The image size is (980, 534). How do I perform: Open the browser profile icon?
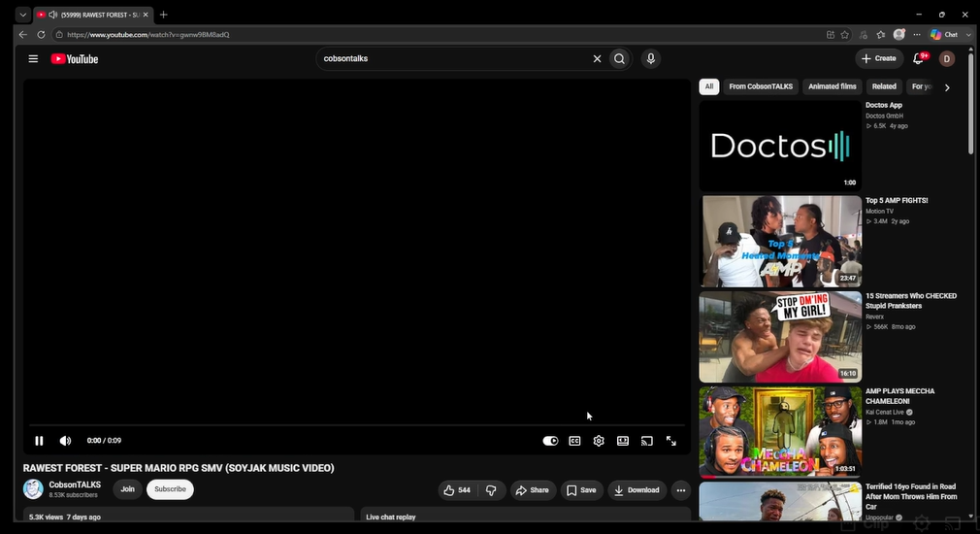pos(899,35)
